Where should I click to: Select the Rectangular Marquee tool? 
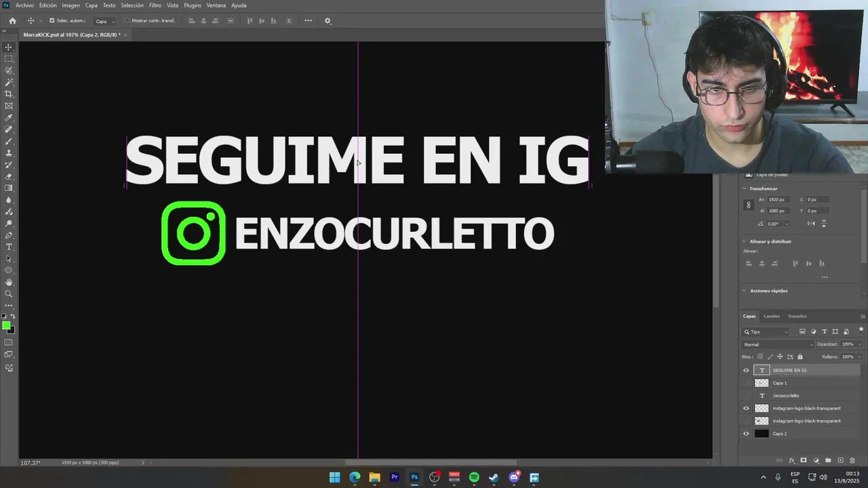pyautogui.click(x=9, y=59)
